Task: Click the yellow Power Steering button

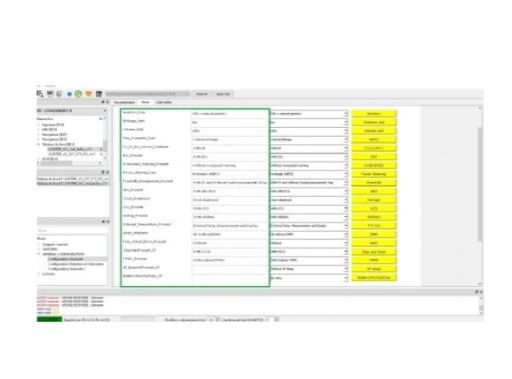Action: tap(374, 174)
